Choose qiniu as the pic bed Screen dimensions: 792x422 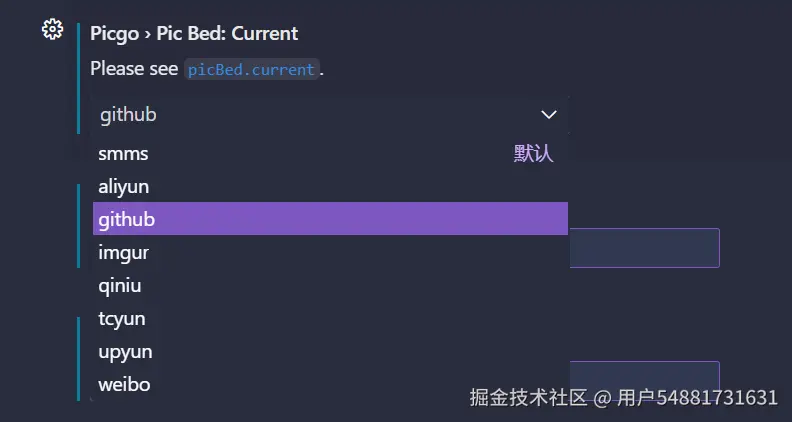(x=120, y=286)
